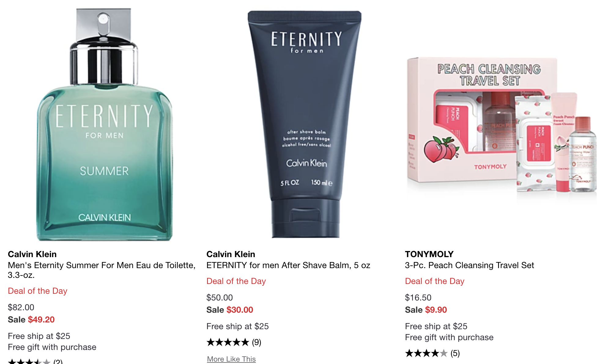Click Deal of the Day under After Shave Balm

[x=236, y=281]
